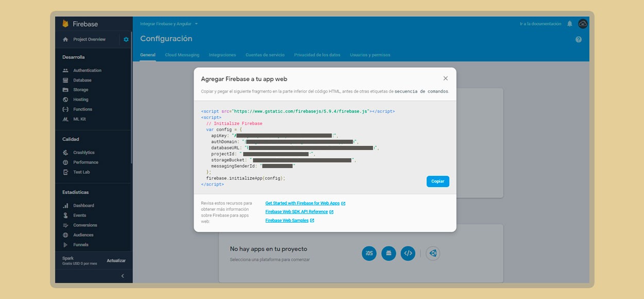Screen dimensions: 644x299
Task: Open the 'Integrar Firebase y Angular' project dropdown
Action: [x=169, y=24]
